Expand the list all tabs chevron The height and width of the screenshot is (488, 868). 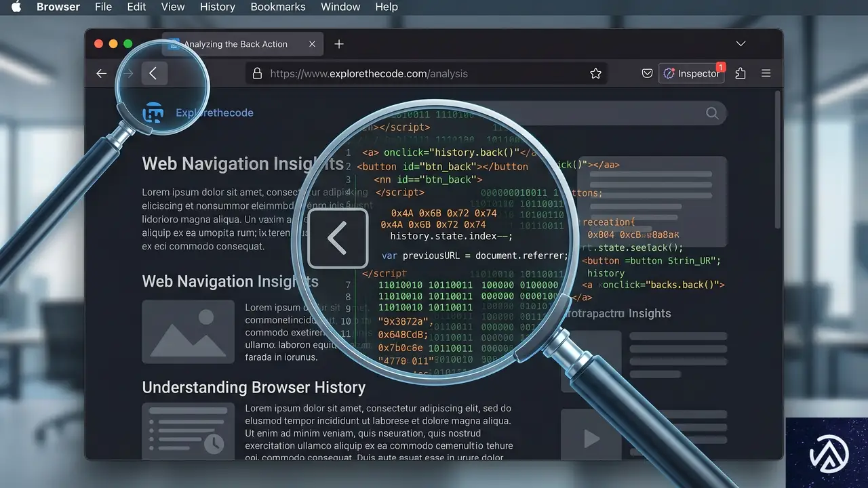(741, 44)
